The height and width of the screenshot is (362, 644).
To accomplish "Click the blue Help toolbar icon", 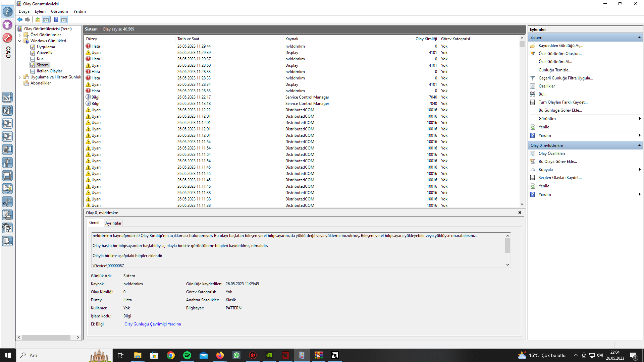I will 56,20.
